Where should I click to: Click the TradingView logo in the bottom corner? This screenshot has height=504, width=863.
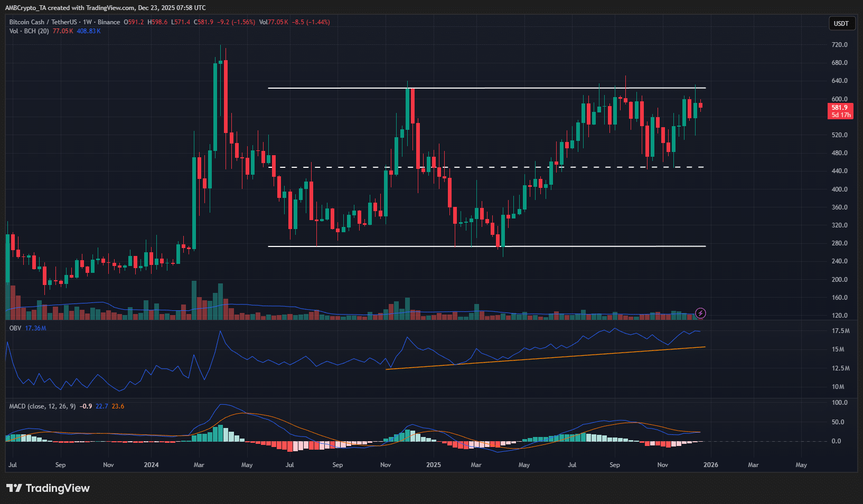pyautogui.click(x=48, y=488)
